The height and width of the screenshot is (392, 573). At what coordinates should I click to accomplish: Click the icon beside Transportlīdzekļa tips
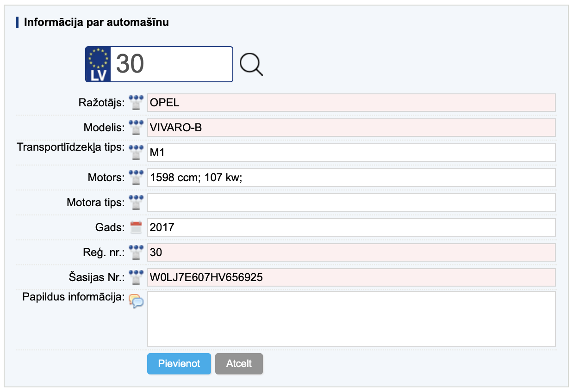pos(136,153)
